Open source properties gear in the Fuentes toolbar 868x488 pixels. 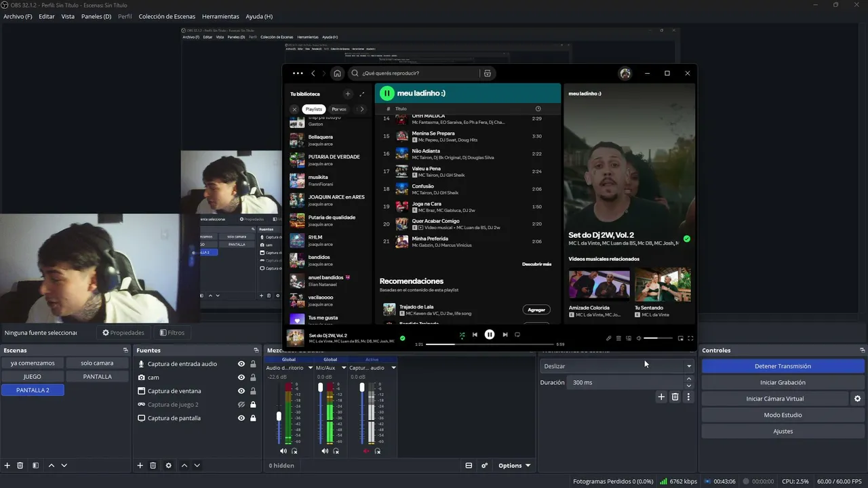point(168,466)
